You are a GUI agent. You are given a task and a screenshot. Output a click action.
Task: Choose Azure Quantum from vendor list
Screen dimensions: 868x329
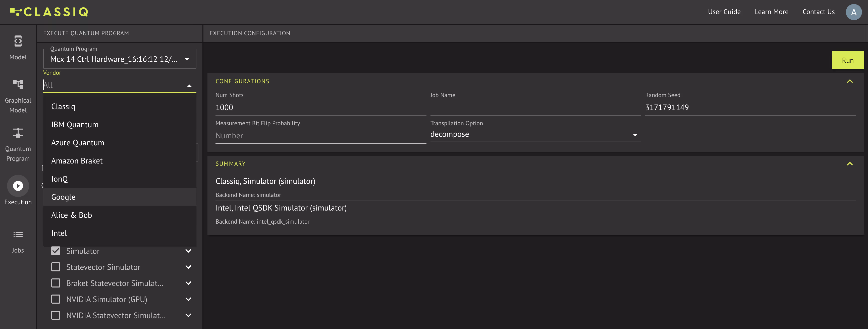point(120,143)
